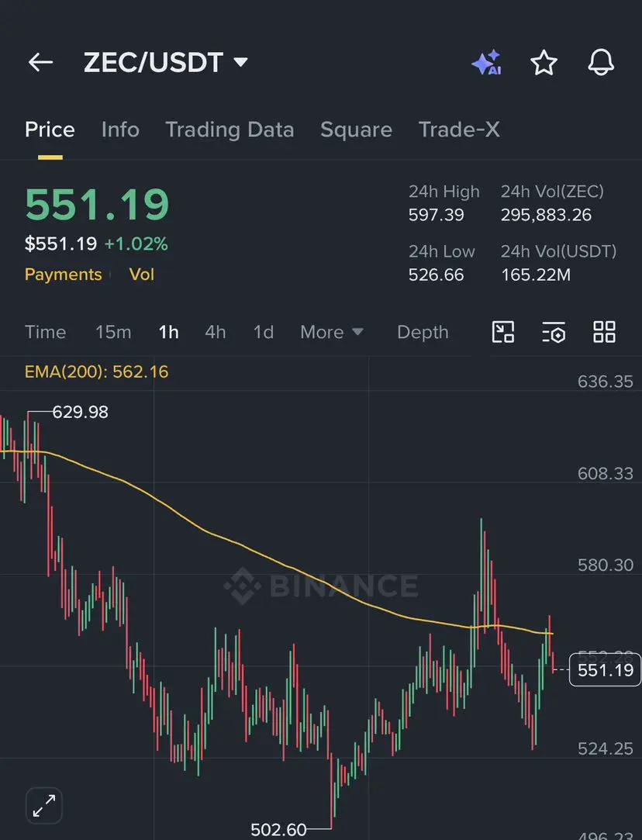The height and width of the screenshot is (840, 642).
Task: Go back using the left arrow
Action: [x=40, y=62]
